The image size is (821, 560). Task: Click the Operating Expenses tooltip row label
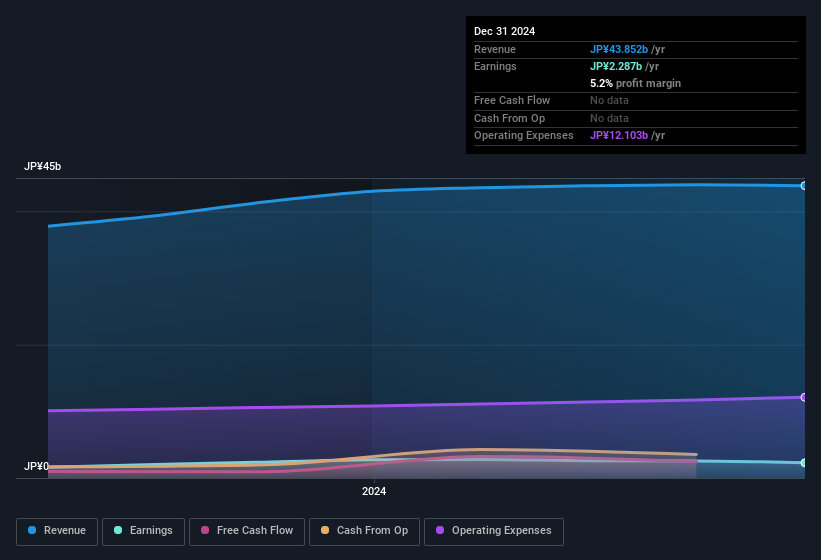(x=524, y=136)
